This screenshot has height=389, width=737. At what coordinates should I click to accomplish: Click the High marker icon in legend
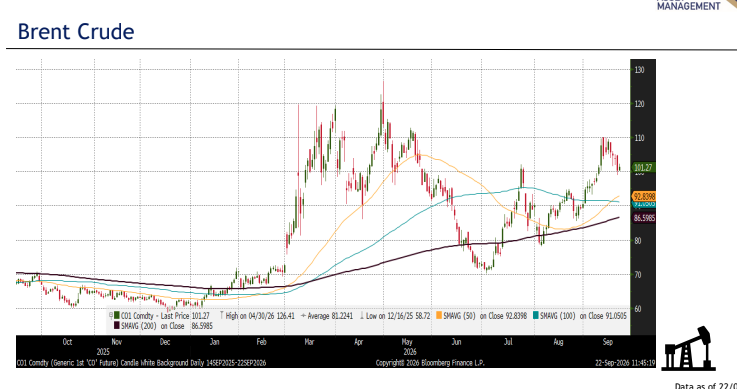(x=222, y=316)
